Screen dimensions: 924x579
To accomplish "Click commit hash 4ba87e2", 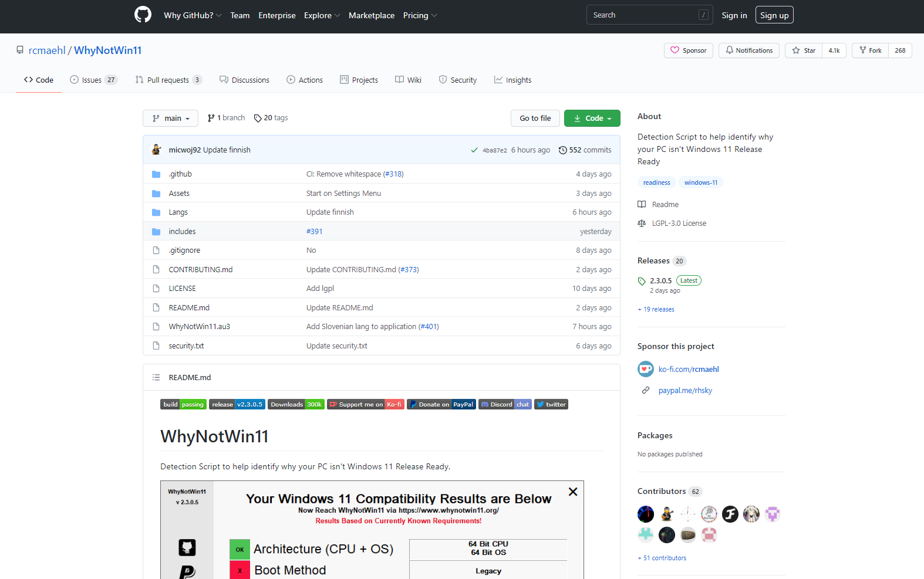I will (x=494, y=150).
